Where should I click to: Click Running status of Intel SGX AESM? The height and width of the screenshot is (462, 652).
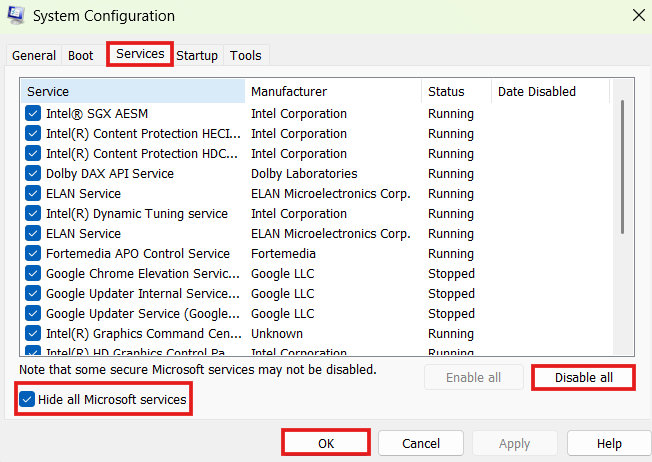451,114
